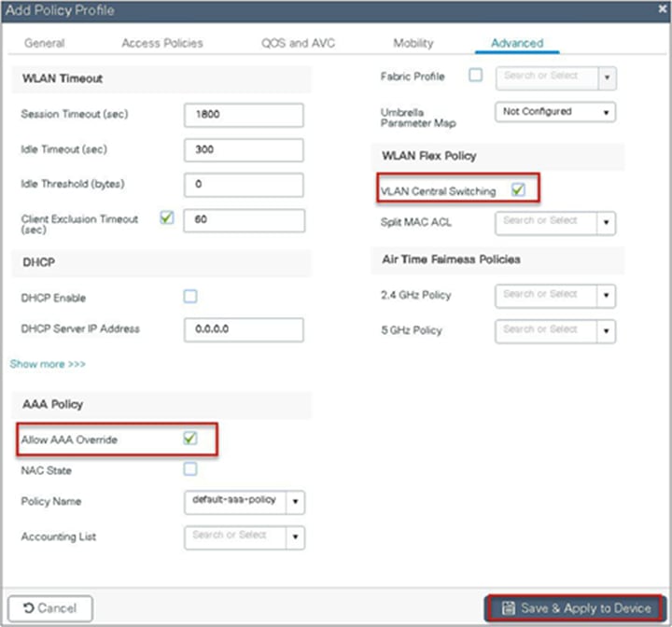This screenshot has height=627, width=672.
Task: Expand the Show more link
Action: tap(48, 364)
